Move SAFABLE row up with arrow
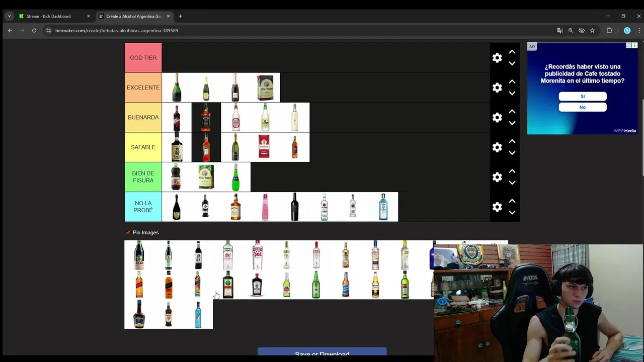Screen dimensions: 644x362 [x=512, y=141]
